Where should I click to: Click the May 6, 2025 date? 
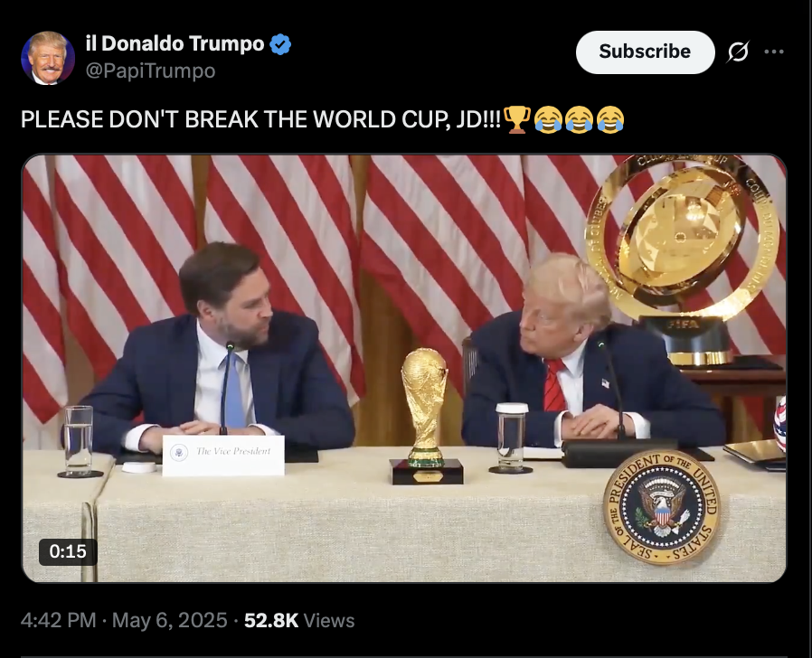coord(169,620)
